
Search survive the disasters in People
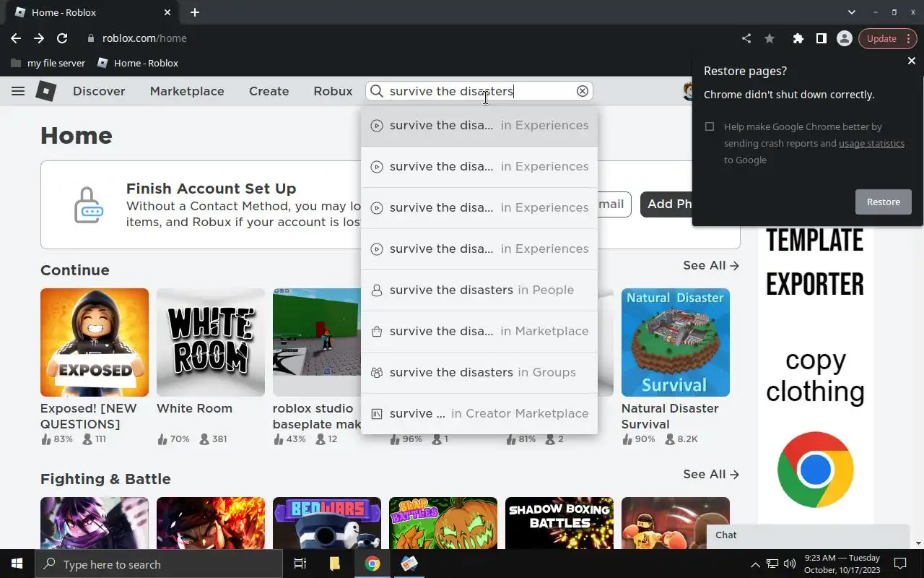(x=479, y=290)
